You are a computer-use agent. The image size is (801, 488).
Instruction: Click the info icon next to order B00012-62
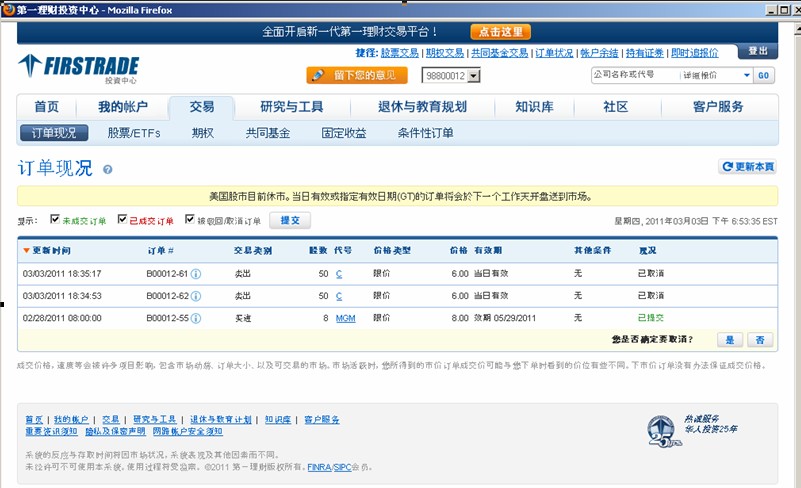click(196, 296)
